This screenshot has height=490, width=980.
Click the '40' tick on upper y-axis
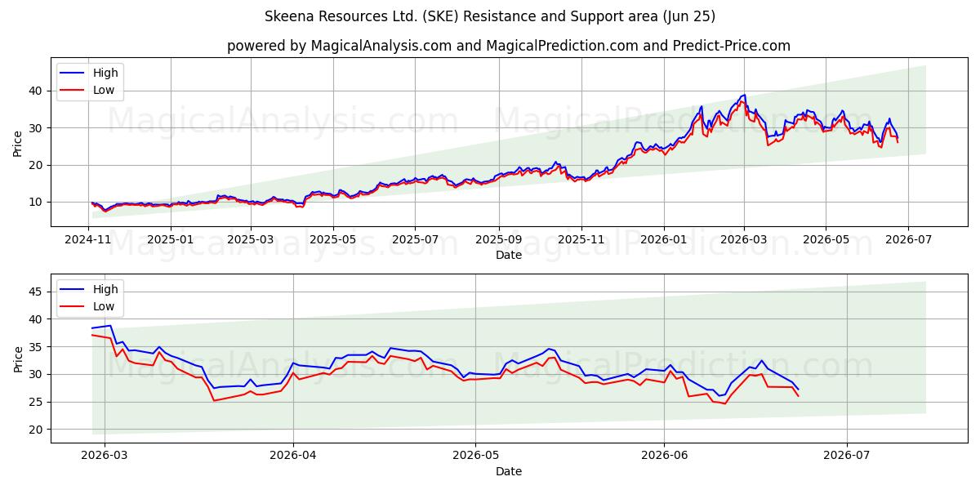(x=38, y=91)
